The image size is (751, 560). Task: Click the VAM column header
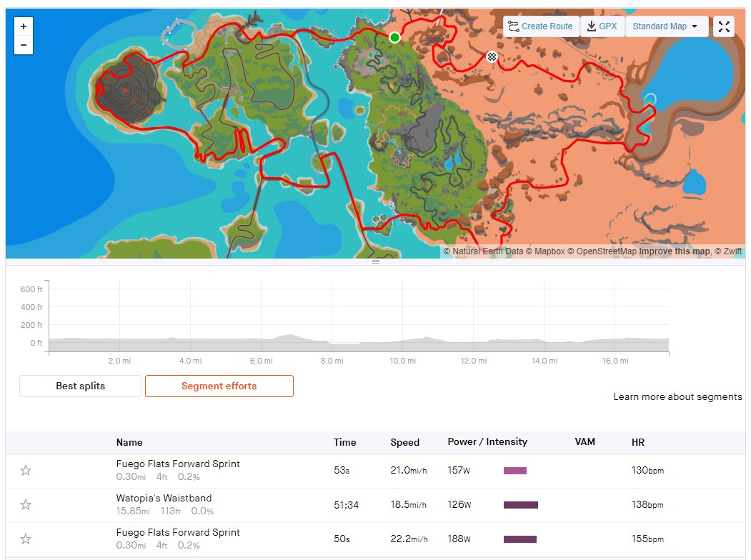click(585, 441)
